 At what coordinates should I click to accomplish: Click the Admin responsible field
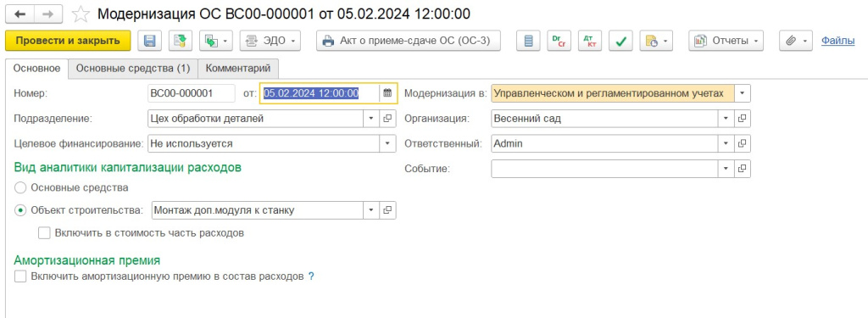pos(604,143)
